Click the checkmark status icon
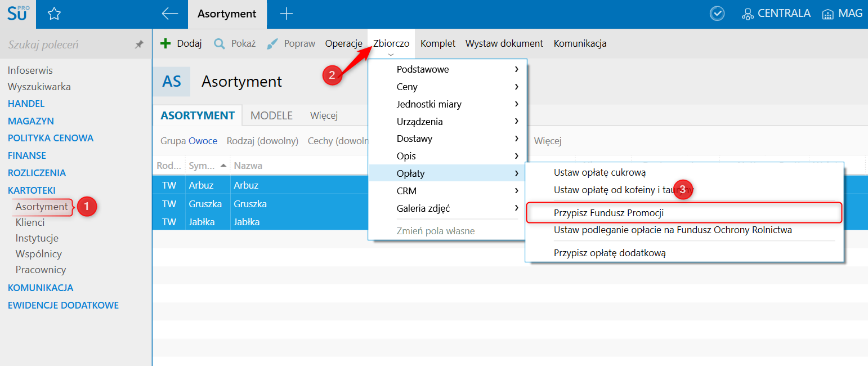Screen dimensions: 868x366 [x=717, y=14]
